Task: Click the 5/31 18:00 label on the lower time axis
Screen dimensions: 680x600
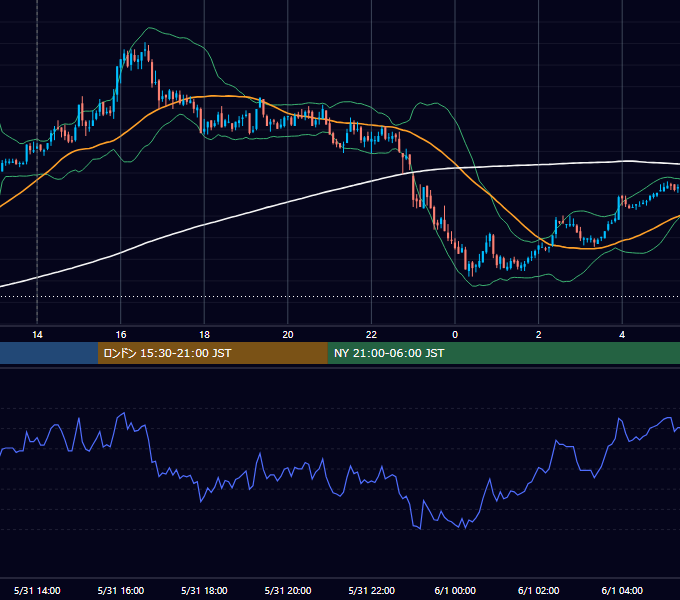Action: point(204,590)
